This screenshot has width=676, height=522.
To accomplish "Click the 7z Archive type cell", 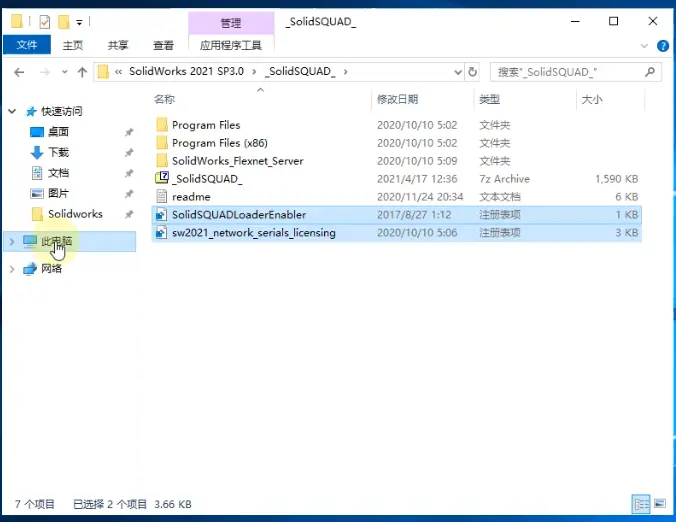I will tap(504, 178).
